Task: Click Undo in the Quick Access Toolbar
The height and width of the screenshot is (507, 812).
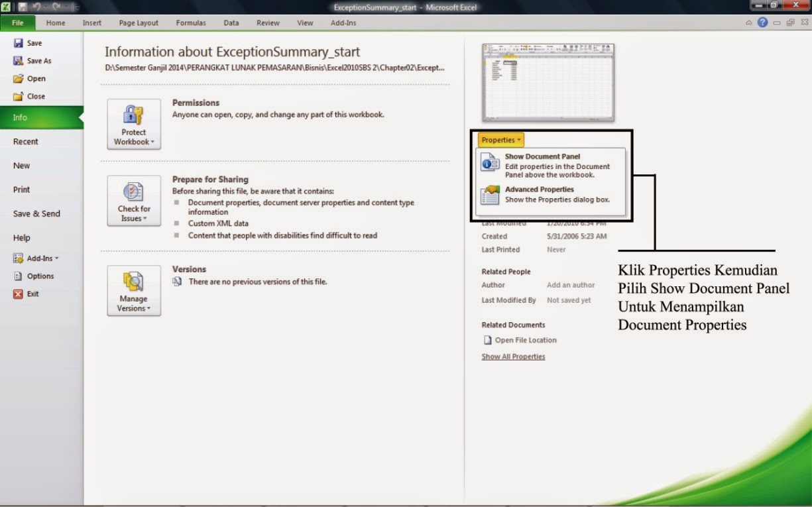Action: [x=35, y=7]
